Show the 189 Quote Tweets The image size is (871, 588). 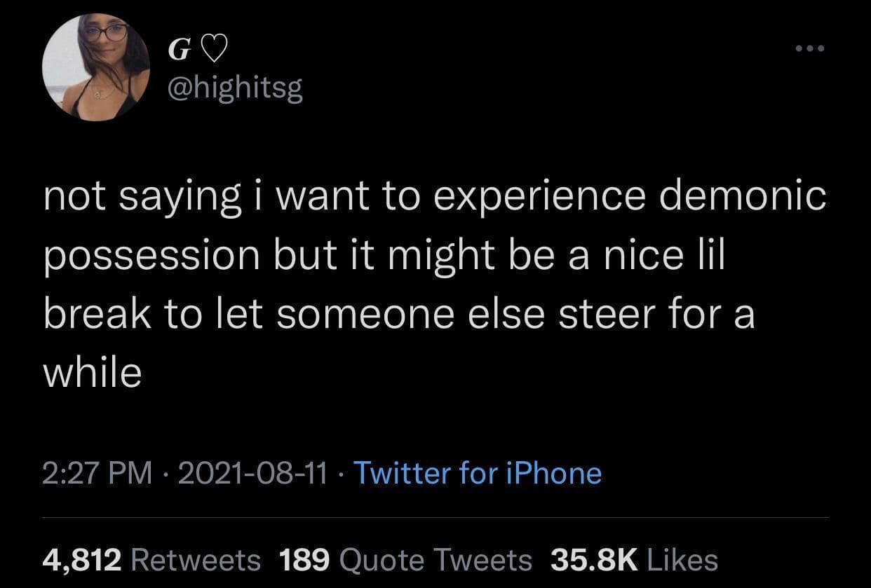[x=405, y=559]
